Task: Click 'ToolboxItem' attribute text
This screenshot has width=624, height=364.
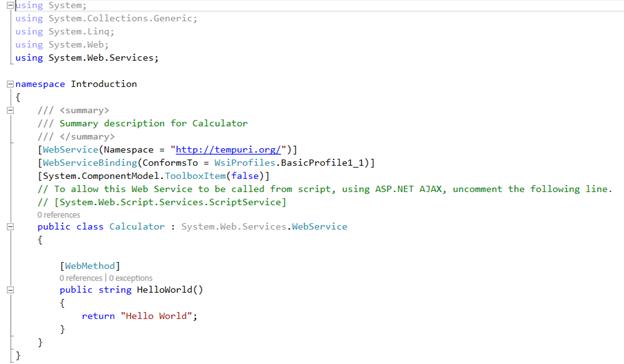Action: click(x=195, y=176)
